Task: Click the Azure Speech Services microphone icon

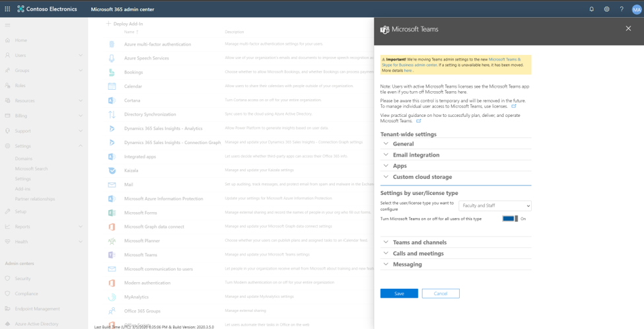Action: (x=112, y=58)
